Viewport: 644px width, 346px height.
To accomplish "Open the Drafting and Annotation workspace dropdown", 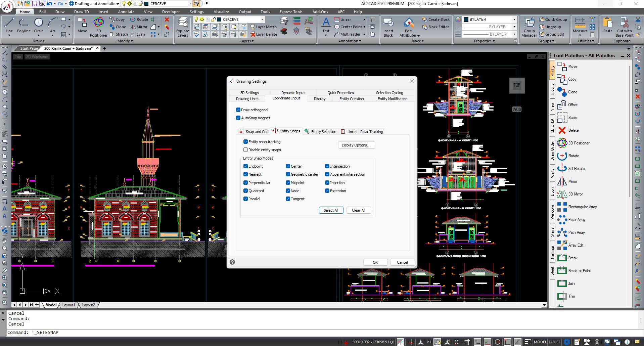I will 119,4.
